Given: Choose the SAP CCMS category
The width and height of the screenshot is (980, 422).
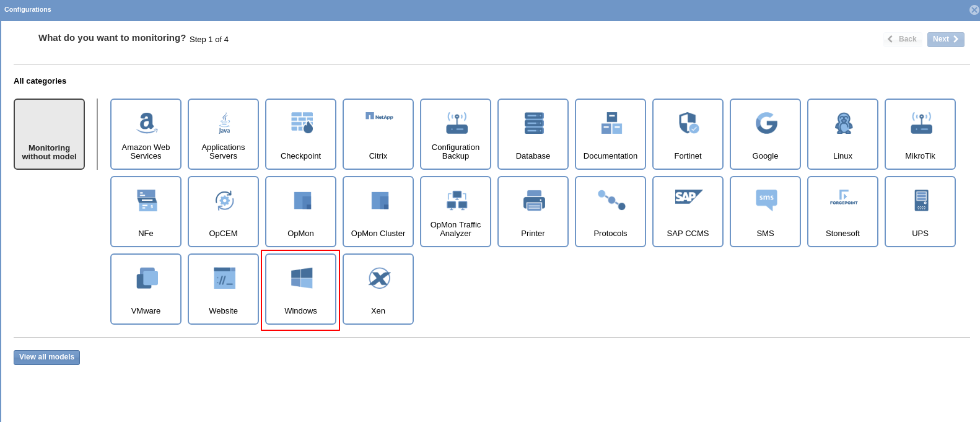Looking at the screenshot, I should pyautogui.click(x=688, y=211).
